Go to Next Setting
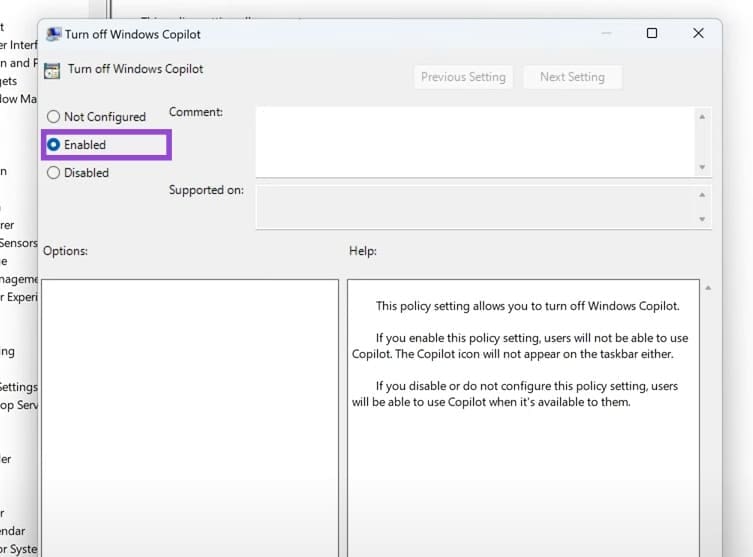Screen dimensions: 753x557 pos(572,77)
